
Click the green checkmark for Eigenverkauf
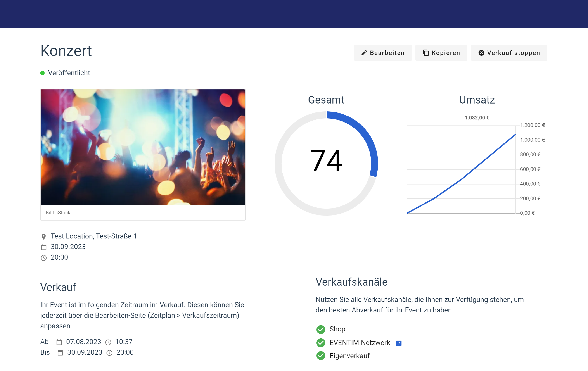321,356
